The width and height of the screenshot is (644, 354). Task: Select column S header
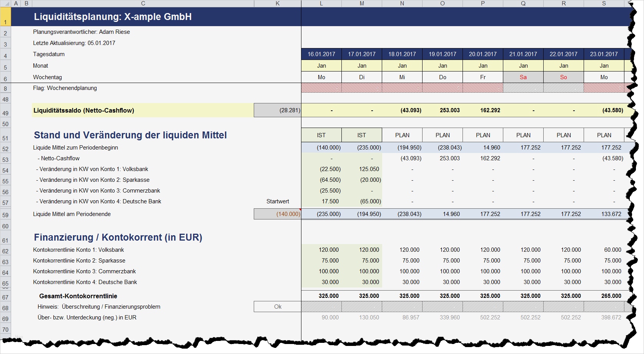604,3
